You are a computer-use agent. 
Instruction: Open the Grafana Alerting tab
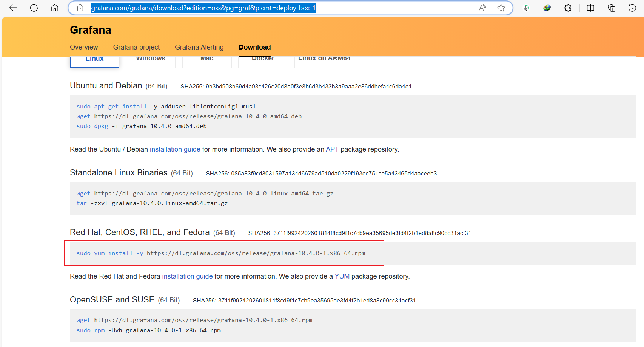coord(199,47)
